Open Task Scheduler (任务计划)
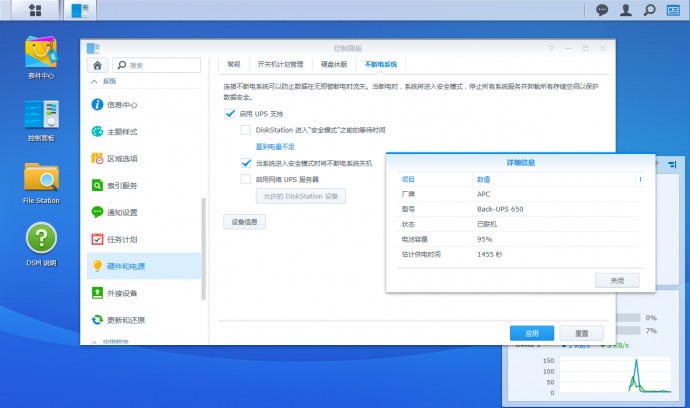This screenshot has width=690, height=408. [144, 239]
